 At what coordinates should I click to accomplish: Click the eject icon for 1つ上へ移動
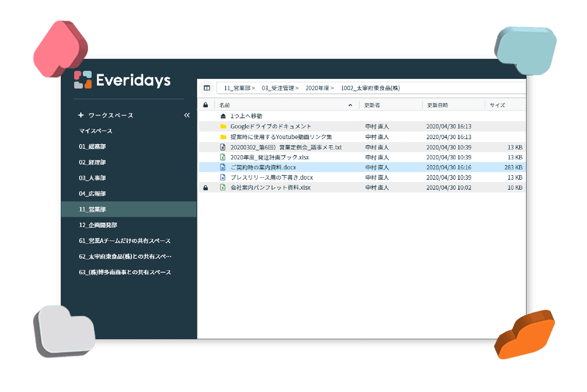point(223,116)
